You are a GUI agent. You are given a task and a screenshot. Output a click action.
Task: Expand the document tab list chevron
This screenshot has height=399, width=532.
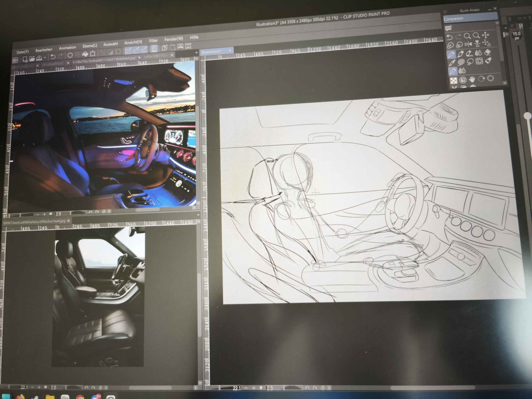[x=196, y=52]
